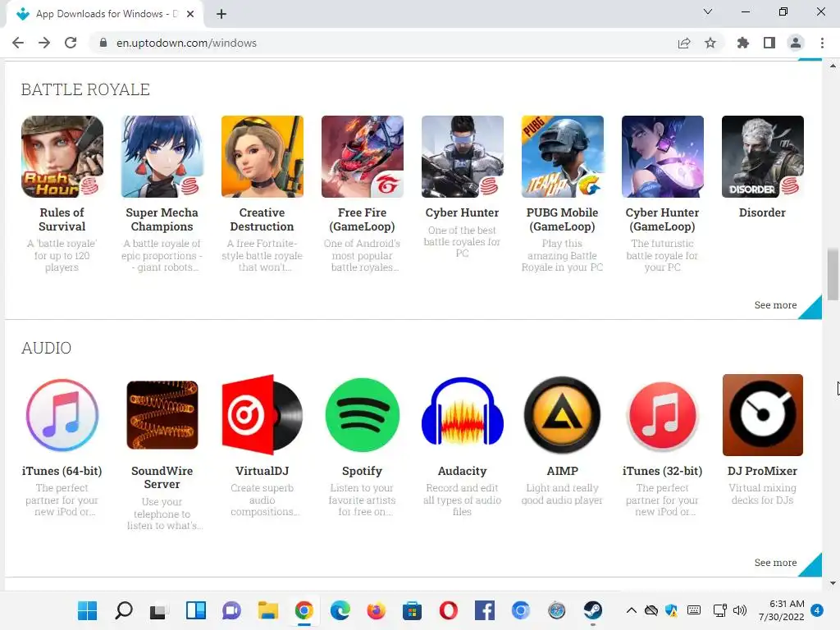This screenshot has height=630, width=840.
Task: Select the Creative Destruction game icon
Action: [262, 157]
